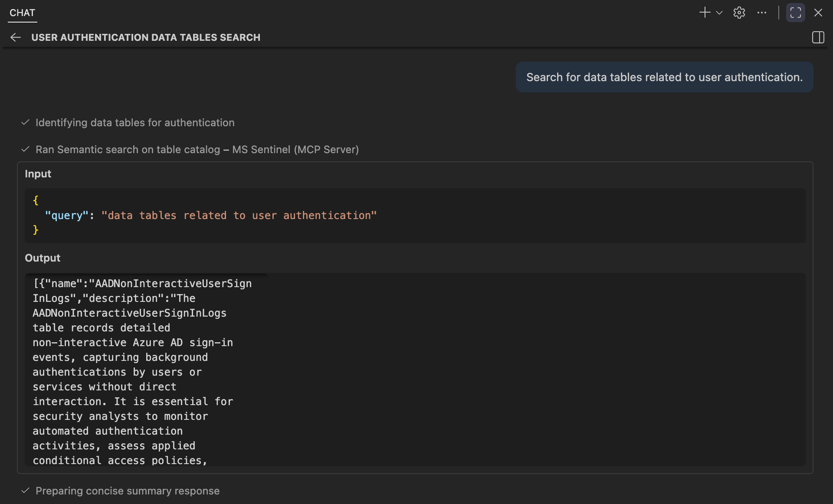Screen dimensions: 833x504
Task: Start a new chat with plus icon
Action: point(705,13)
